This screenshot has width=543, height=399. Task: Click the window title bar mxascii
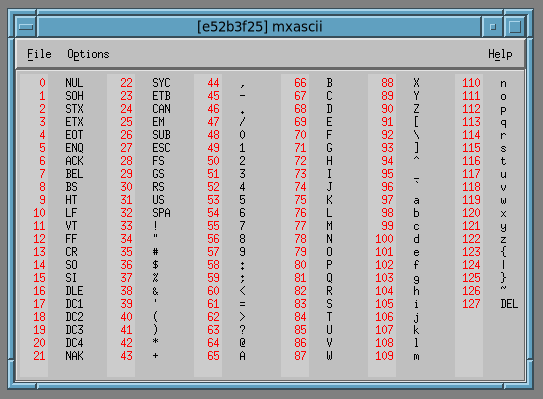pyautogui.click(x=259, y=27)
